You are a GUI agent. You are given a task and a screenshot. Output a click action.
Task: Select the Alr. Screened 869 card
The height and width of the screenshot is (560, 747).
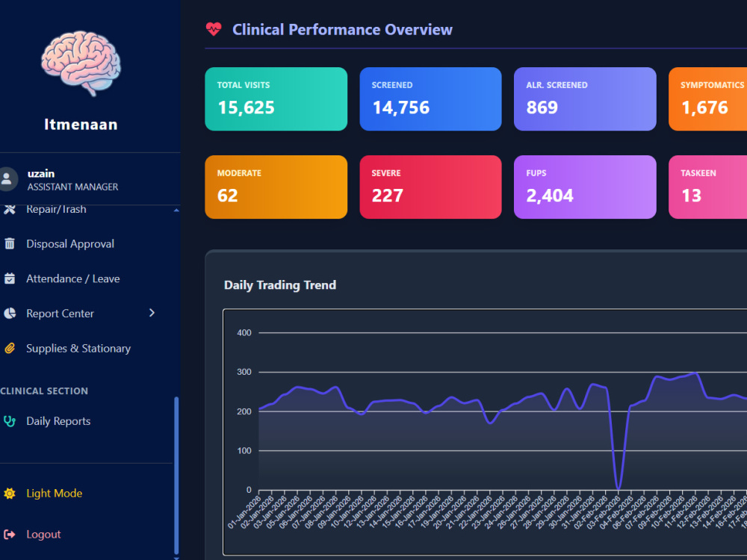click(585, 99)
